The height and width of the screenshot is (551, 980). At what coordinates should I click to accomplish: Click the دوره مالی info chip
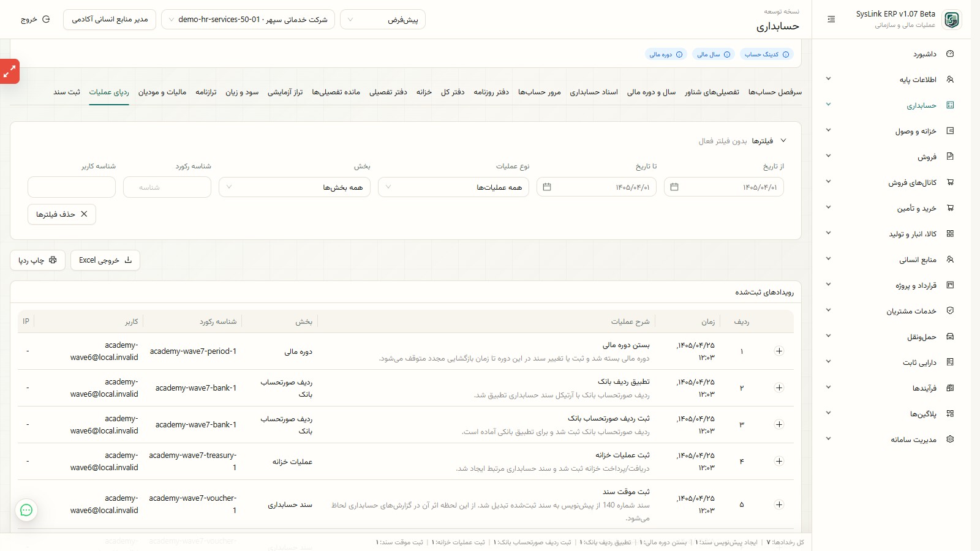click(x=666, y=54)
